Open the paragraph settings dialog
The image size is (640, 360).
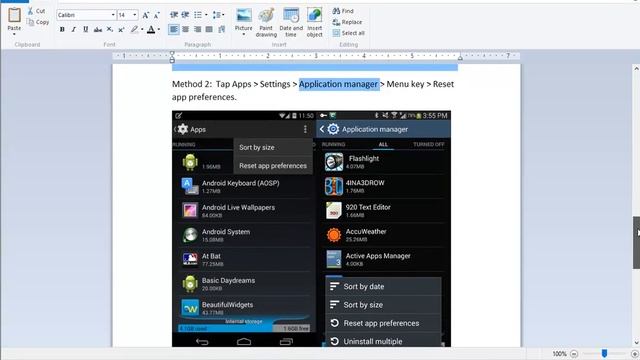(222, 29)
